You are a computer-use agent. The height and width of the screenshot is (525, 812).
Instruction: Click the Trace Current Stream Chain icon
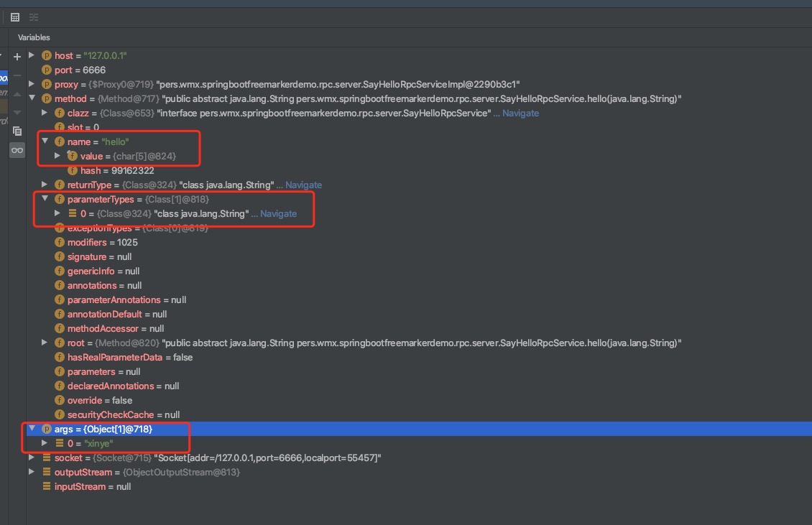click(34, 17)
